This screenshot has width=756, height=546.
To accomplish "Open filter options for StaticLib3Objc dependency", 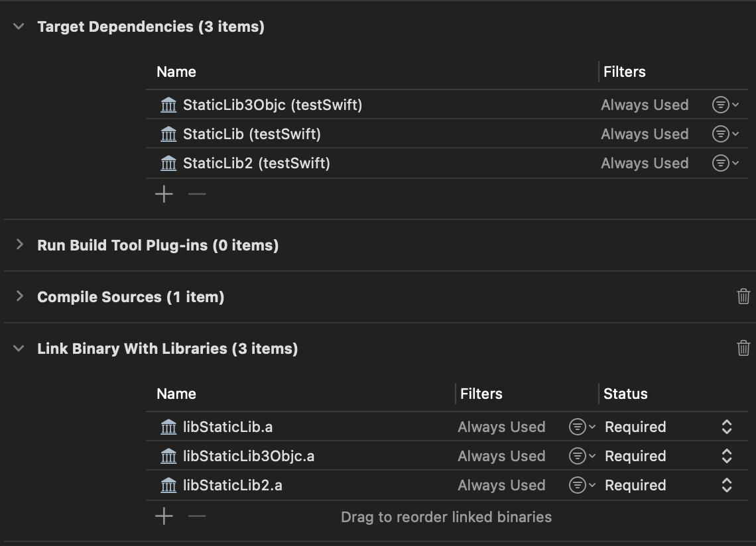I will tap(725, 105).
